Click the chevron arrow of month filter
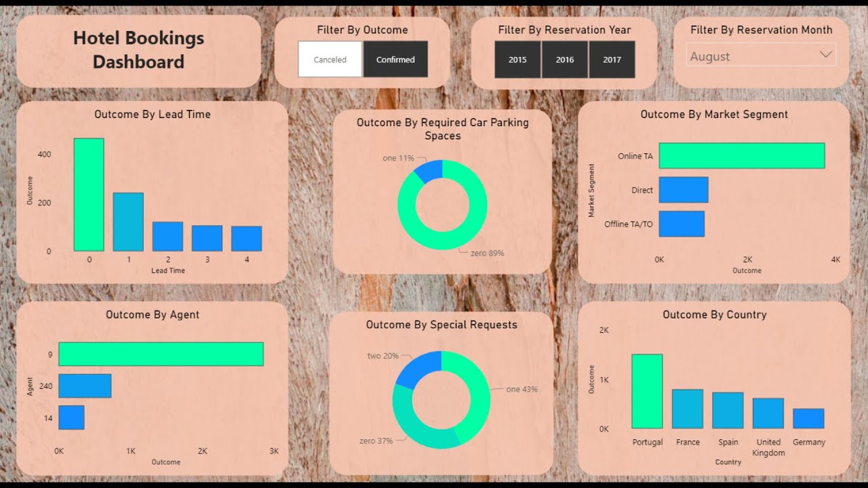The image size is (868, 488). pyautogui.click(x=825, y=54)
